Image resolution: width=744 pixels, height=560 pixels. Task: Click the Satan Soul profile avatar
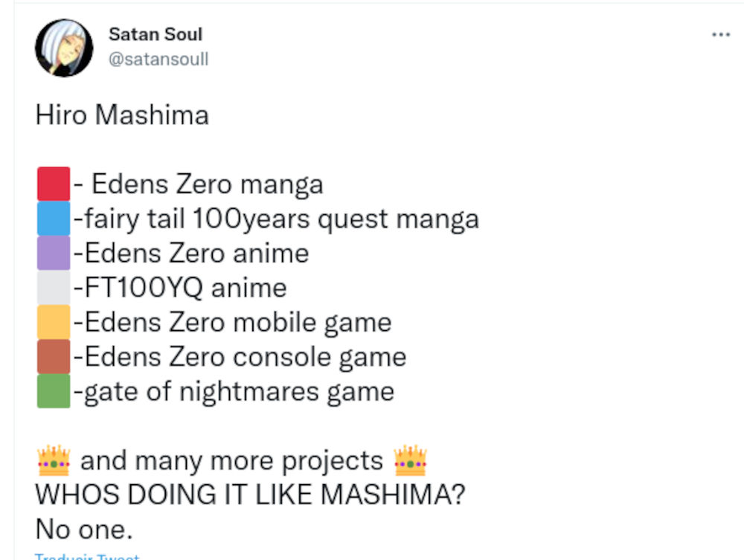click(64, 48)
